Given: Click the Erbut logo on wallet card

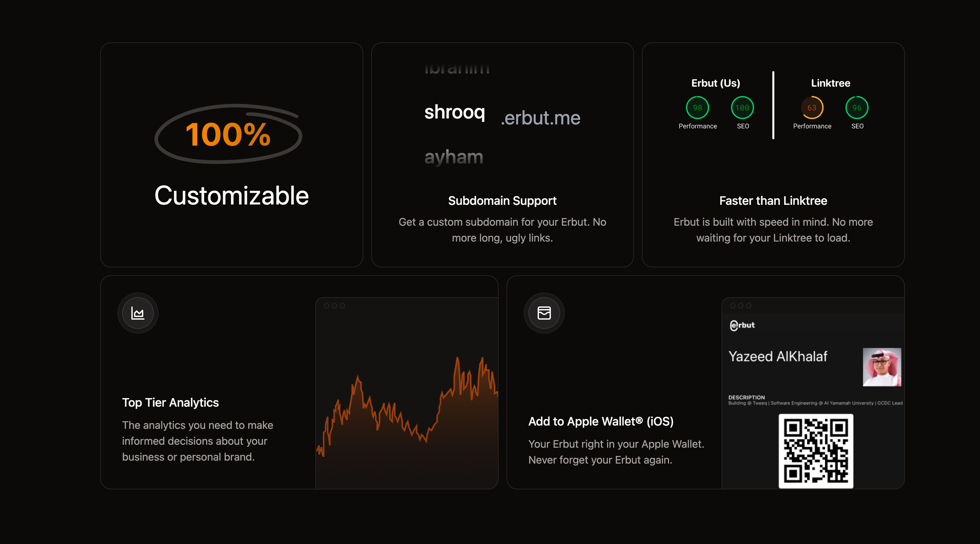Looking at the screenshot, I should [742, 325].
